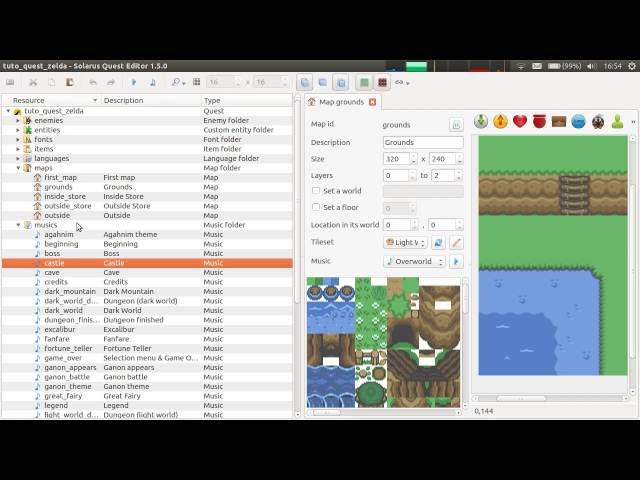Click the music note toolbar icon
This screenshot has height=480, width=640.
pyautogui.click(x=153, y=82)
